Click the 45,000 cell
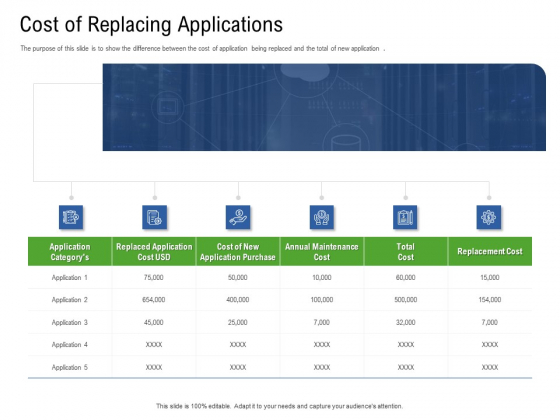This screenshot has height=420, width=560. [154, 322]
